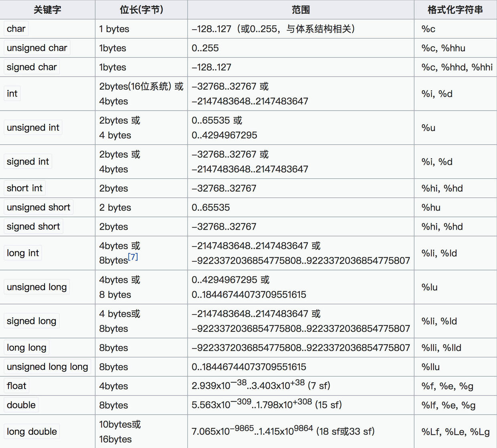This screenshot has height=448, width=497.
Task: Select the float range cell ending '(7 sf)'
Action: tap(261, 386)
